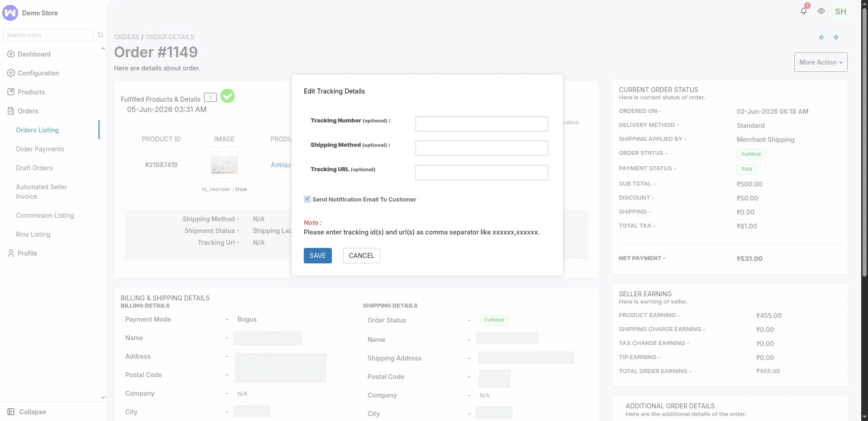Click the refresh icon beside menu search
Image resolution: width=868 pixels, height=421 pixels.
tap(100, 35)
